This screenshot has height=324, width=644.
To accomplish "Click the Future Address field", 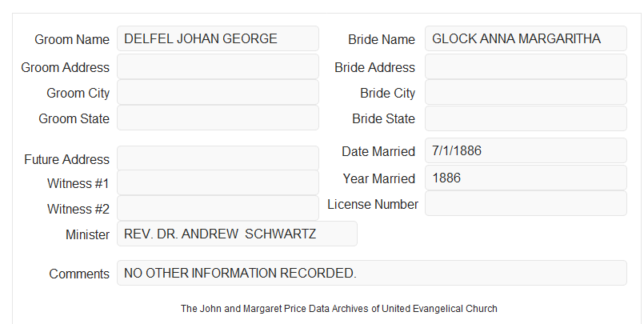I will coord(218,158).
